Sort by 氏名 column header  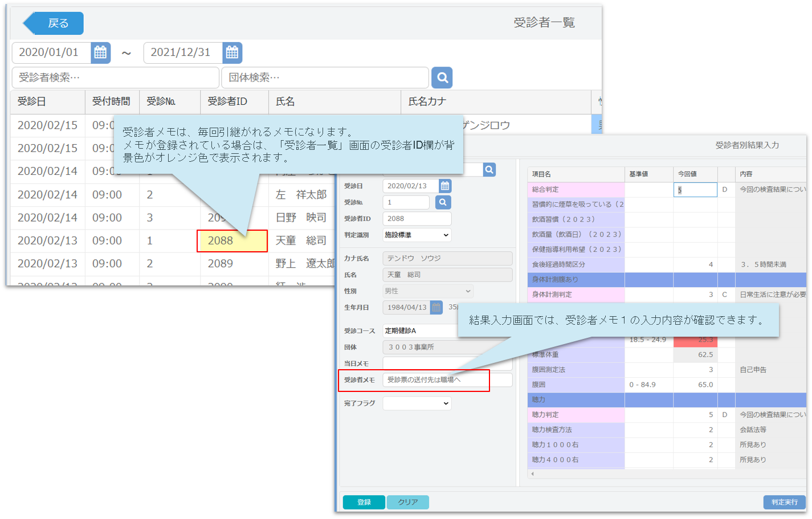pyautogui.click(x=334, y=101)
